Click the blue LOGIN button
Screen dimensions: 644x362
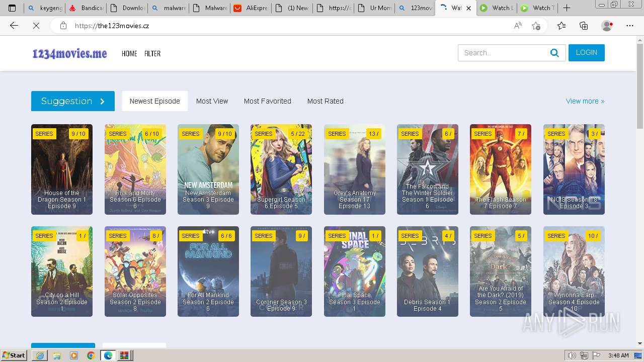587,53
